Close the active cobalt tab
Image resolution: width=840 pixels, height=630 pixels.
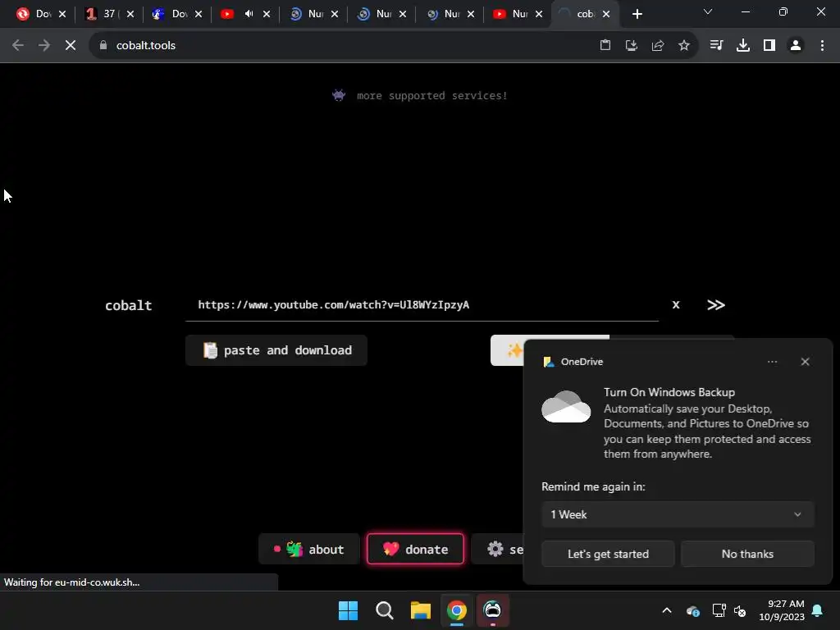pos(606,14)
